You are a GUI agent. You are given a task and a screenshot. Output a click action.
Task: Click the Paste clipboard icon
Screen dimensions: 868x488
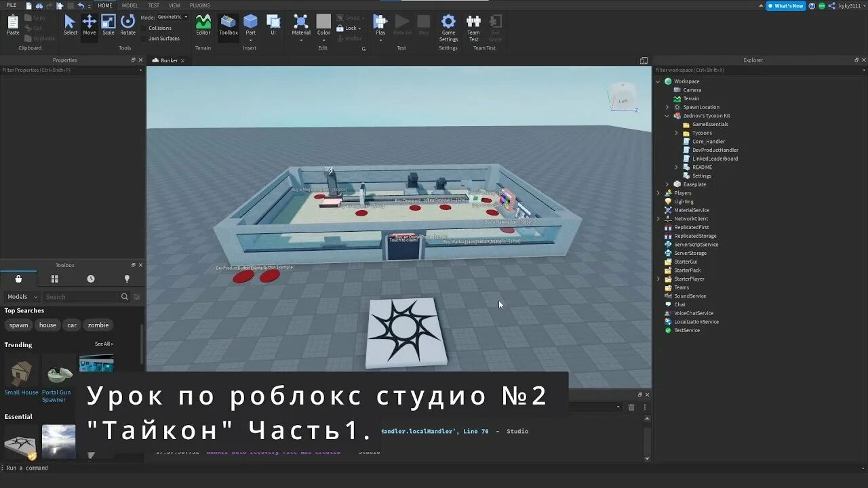[x=13, y=25]
